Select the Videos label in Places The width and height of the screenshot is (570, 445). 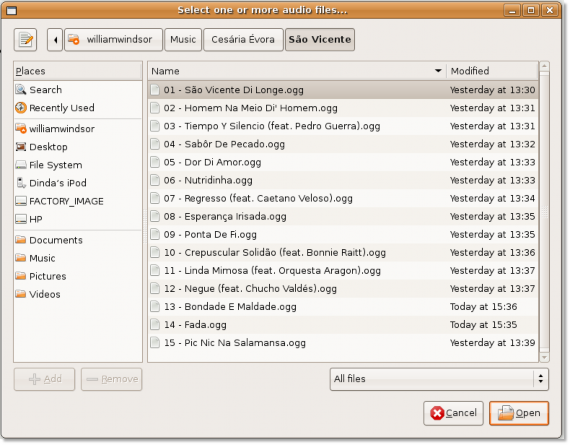(x=45, y=294)
